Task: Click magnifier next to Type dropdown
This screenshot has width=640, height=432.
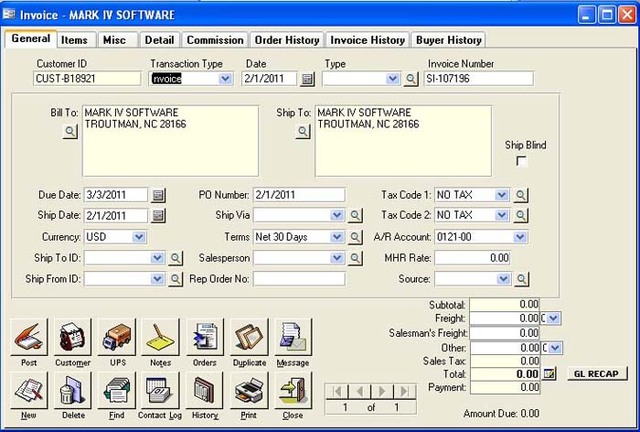Action: click(411, 79)
